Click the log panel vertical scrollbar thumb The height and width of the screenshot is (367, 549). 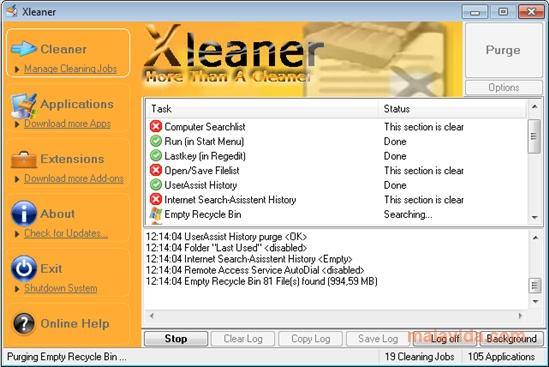pyautogui.click(x=535, y=286)
